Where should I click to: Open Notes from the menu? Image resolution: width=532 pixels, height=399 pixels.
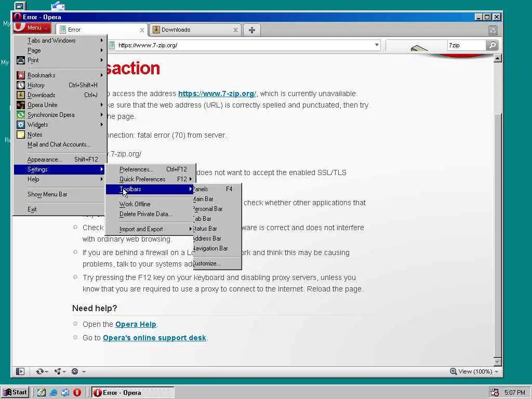(60, 135)
